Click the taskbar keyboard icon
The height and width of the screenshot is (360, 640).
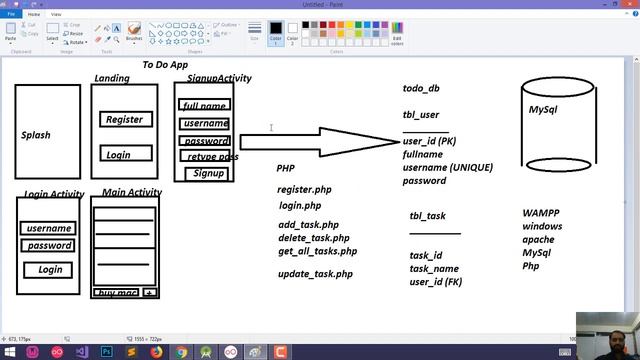[565, 352]
